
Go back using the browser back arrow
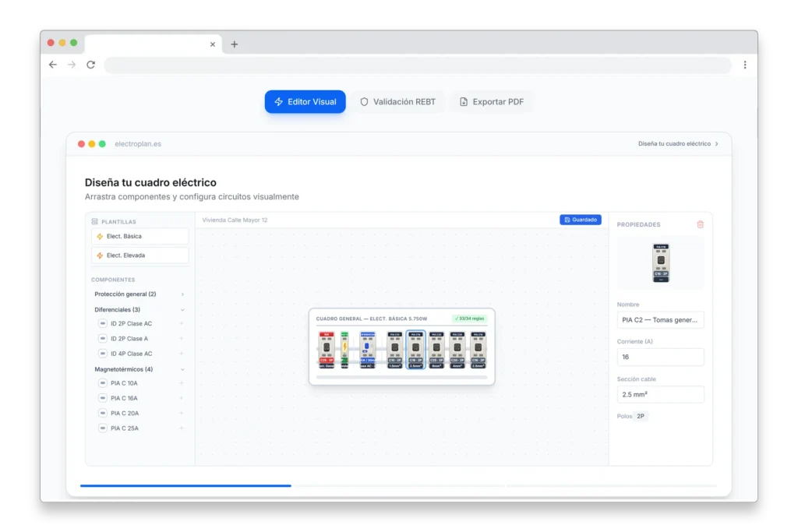(x=53, y=65)
